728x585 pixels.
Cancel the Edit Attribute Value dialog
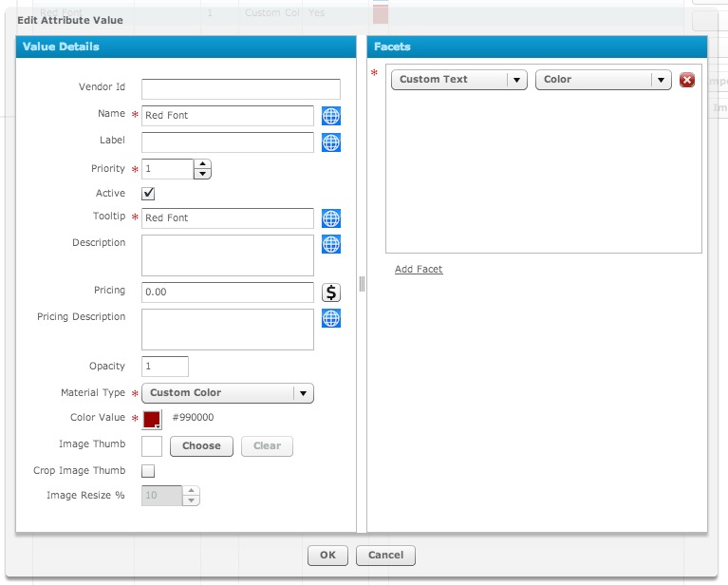click(385, 556)
